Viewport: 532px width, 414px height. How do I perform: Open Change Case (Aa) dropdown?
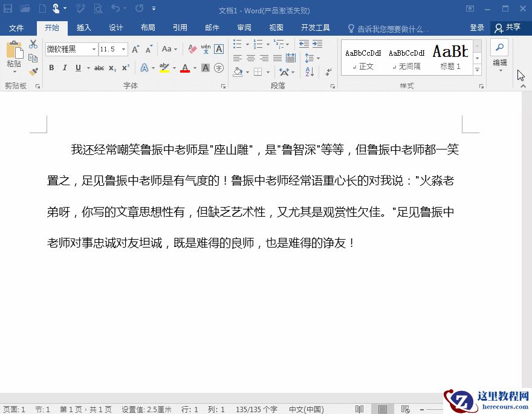click(169, 49)
